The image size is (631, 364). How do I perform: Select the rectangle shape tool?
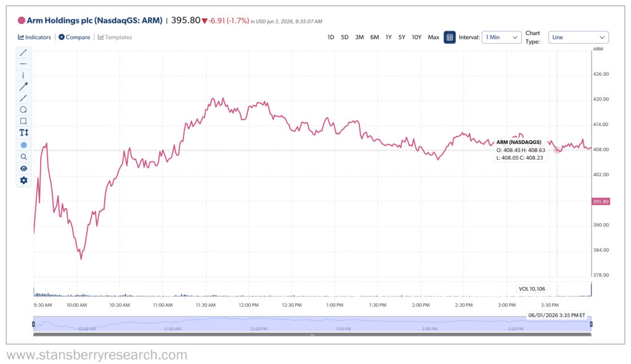(x=23, y=121)
